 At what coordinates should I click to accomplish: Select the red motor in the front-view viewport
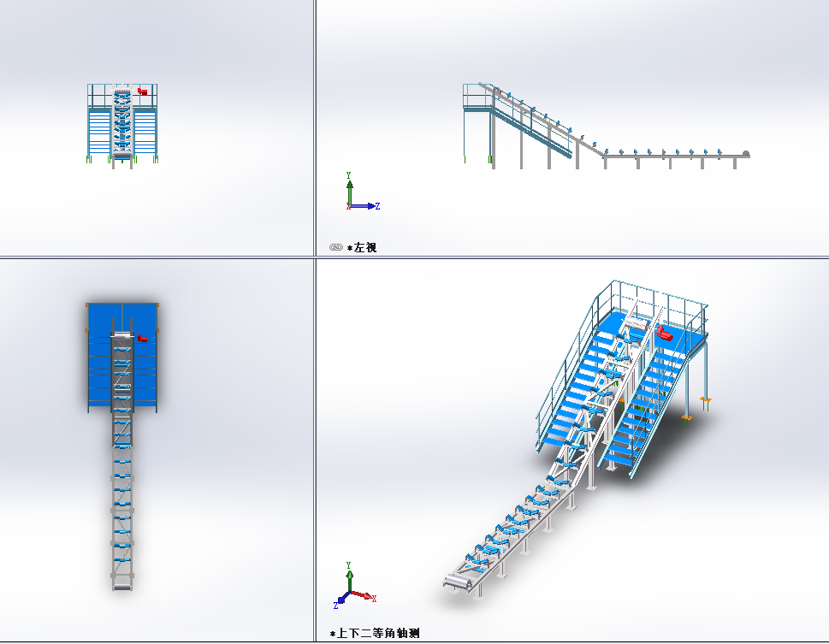[x=142, y=92]
